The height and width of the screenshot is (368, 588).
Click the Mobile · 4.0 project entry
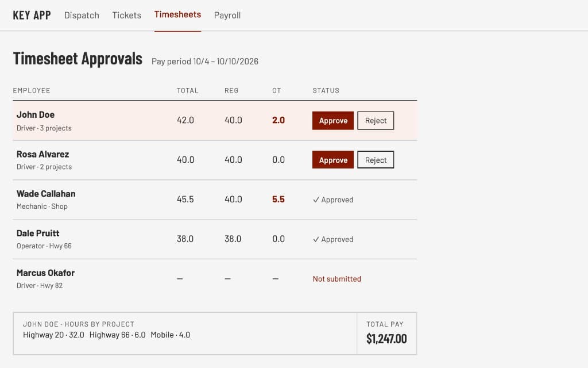click(170, 335)
